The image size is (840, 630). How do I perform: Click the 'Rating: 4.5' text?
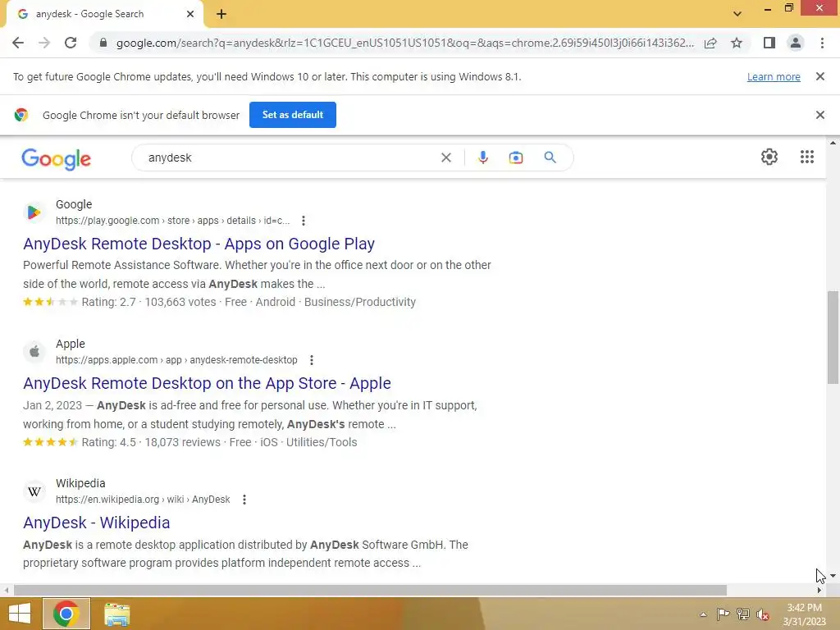coord(109,442)
